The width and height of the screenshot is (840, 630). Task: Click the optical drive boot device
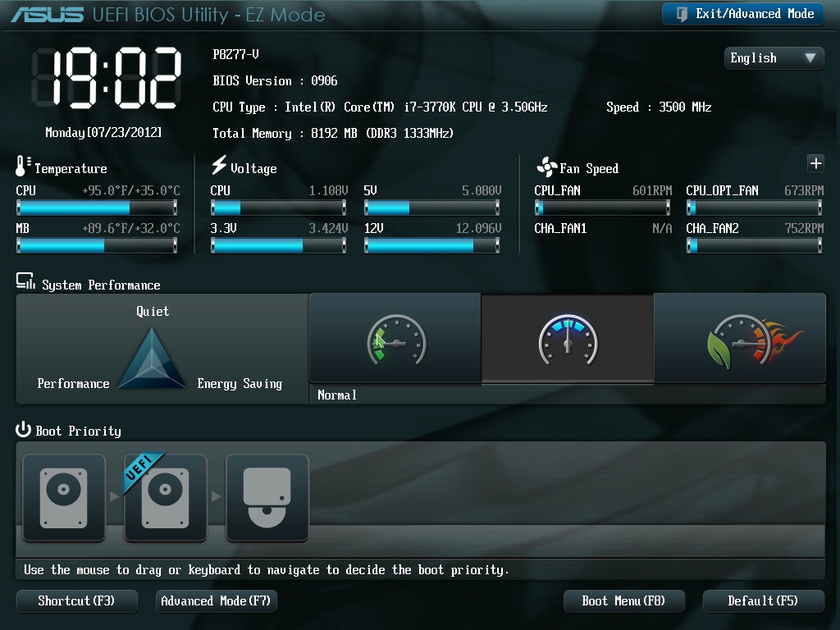(x=267, y=498)
